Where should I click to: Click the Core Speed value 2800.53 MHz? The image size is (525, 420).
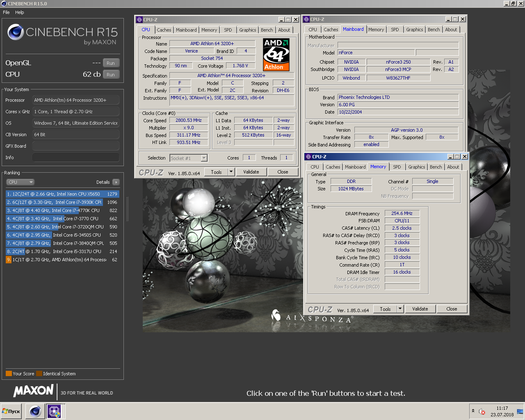[x=189, y=121]
